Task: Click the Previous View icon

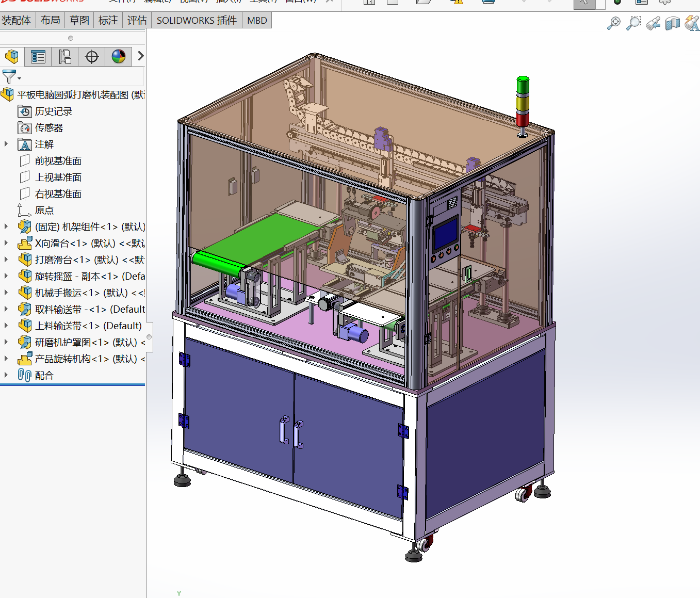Action: coord(653,23)
